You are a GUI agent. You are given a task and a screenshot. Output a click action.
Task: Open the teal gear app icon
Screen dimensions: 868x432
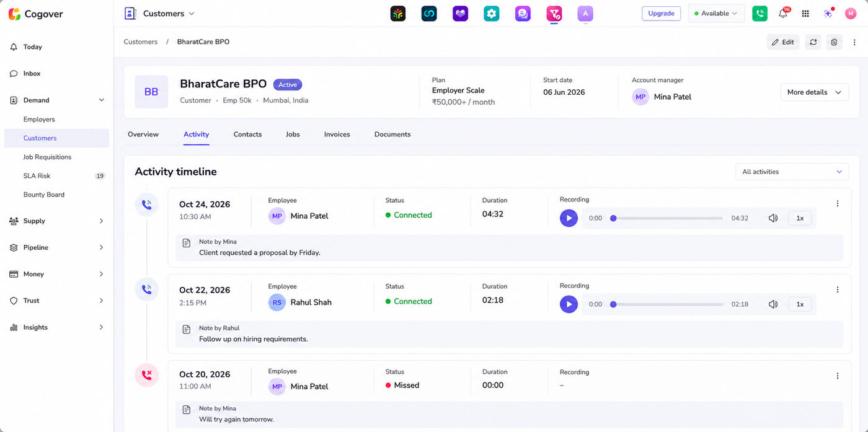click(x=492, y=14)
